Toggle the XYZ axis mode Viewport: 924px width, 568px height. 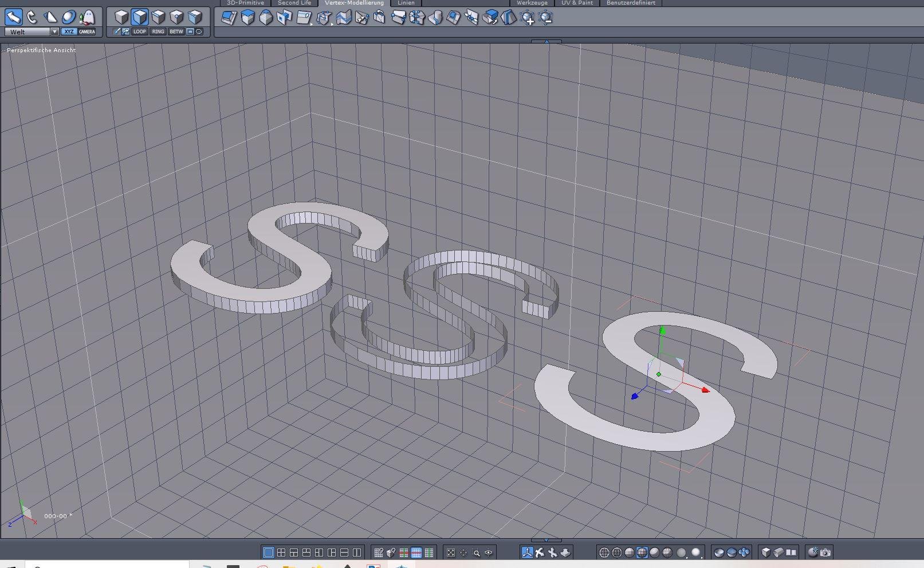click(69, 32)
